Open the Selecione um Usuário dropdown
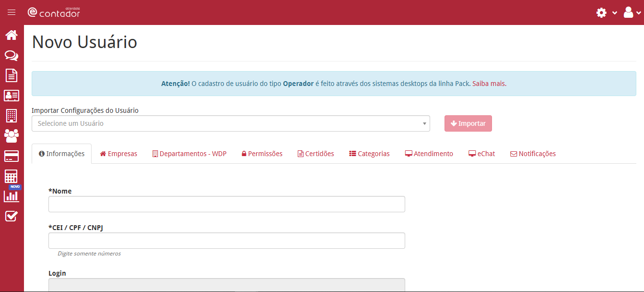This screenshot has height=292, width=644. point(231,123)
